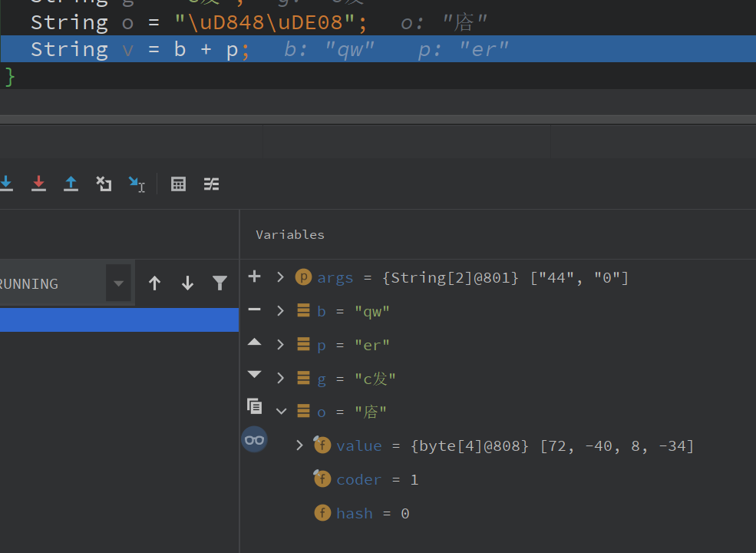Click the Drop Frame icon
Viewport: 756px width, 553px height.
(104, 184)
